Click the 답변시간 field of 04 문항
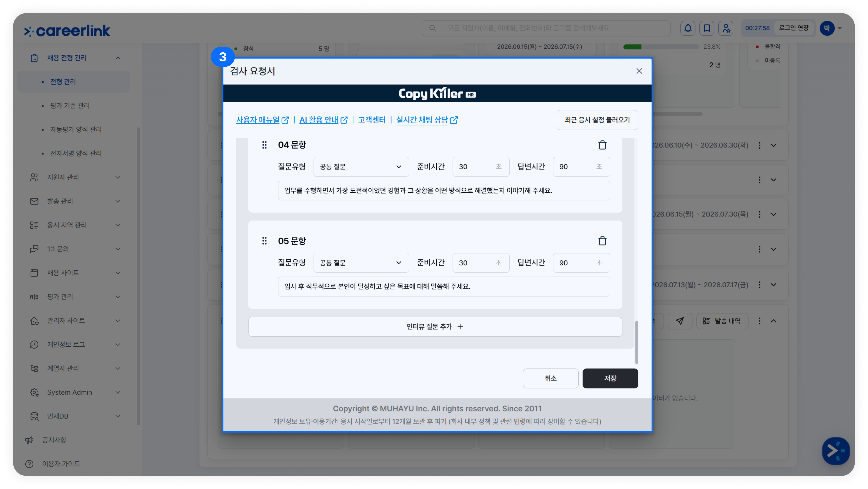 tap(581, 167)
